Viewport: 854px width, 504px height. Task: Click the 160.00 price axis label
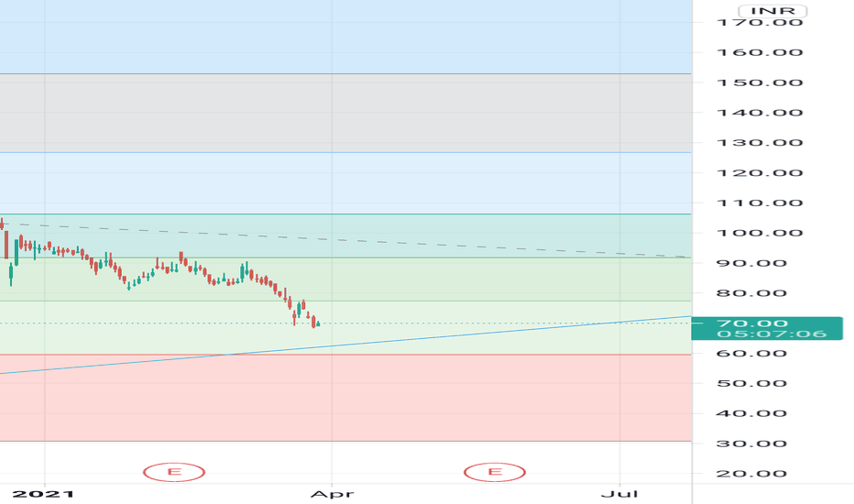[760, 53]
